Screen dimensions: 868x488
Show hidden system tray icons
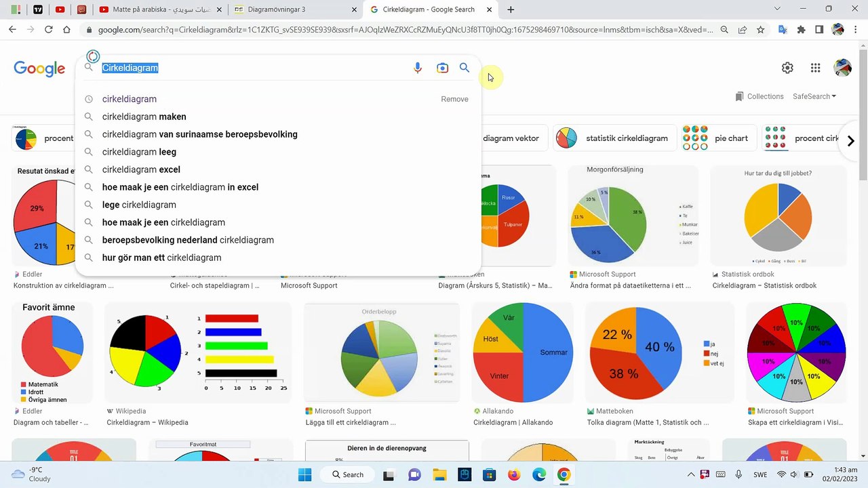coord(691,474)
